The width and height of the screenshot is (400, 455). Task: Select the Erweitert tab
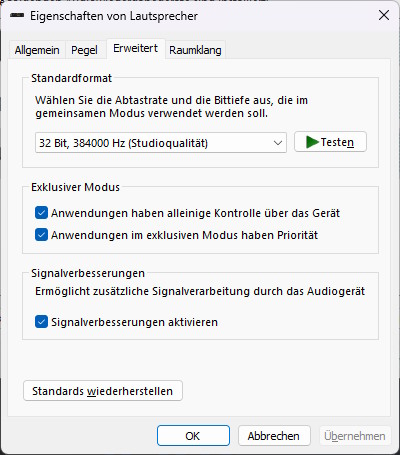pyautogui.click(x=136, y=48)
